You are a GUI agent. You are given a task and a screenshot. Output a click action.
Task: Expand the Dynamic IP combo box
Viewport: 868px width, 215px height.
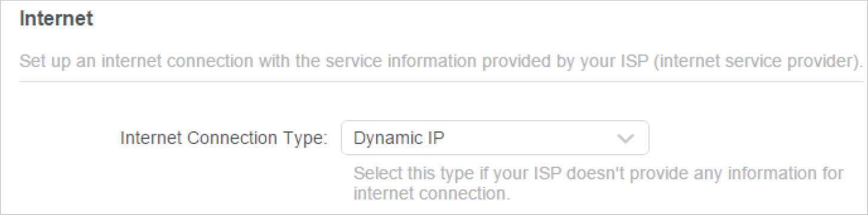494,138
